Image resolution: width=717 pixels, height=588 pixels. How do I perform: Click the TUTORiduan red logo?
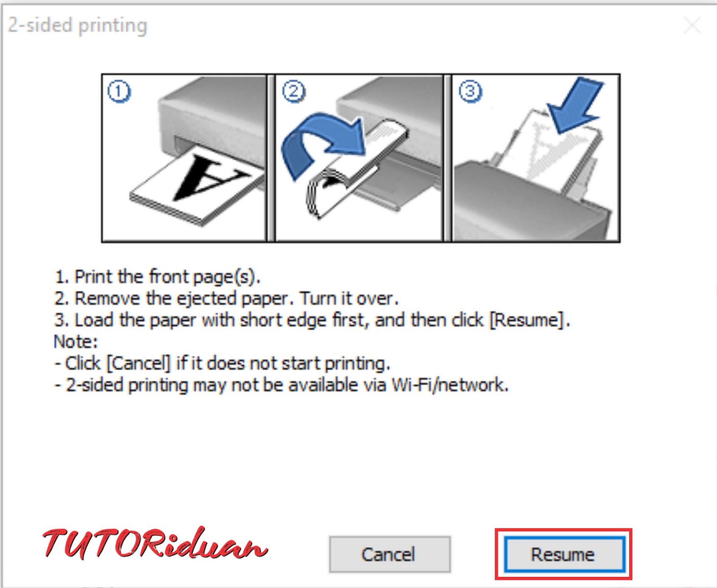(x=155, y=544)
